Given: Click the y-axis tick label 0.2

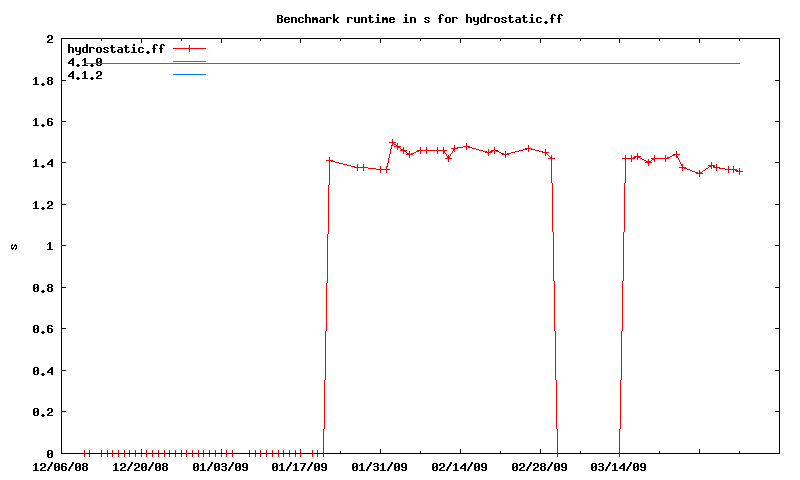Looking at the screenshot, I should click(43, 412).
